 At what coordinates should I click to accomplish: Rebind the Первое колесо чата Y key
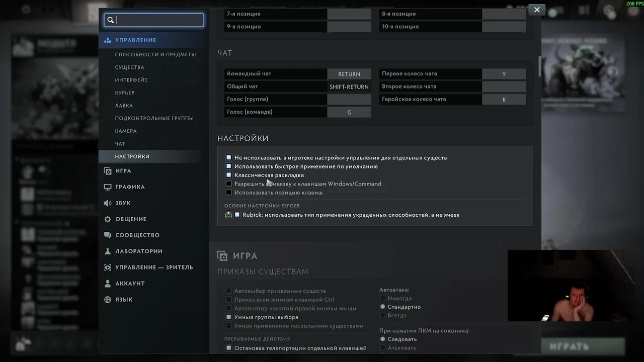tap(504, 74)
